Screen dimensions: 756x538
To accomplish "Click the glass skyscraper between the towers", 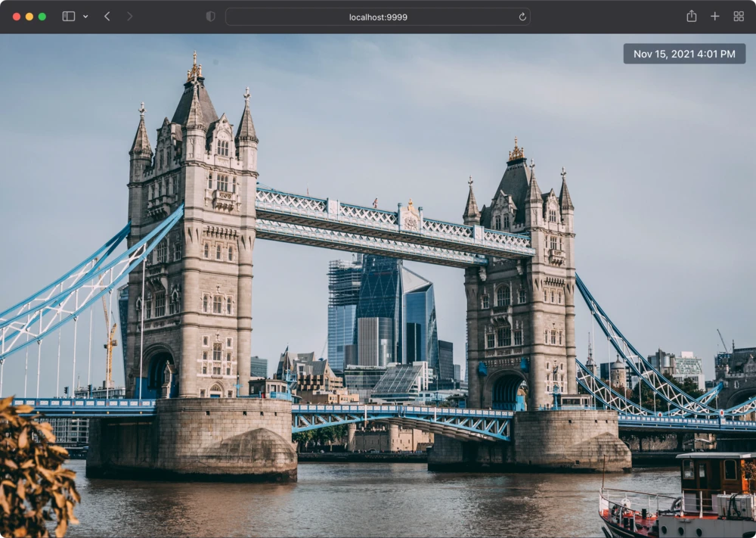I will pyautogui.click(x=382, y=310).
